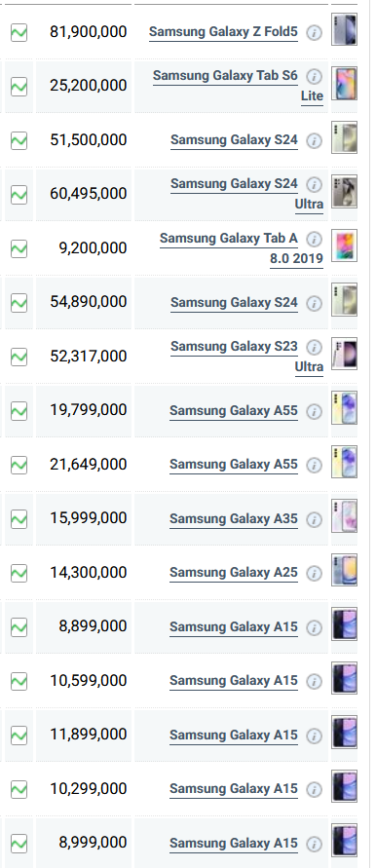Show info for Samsung Galaxy Tab S6 Lite
The width and height of the screenshot is (376, 868).
pos(314,76)
